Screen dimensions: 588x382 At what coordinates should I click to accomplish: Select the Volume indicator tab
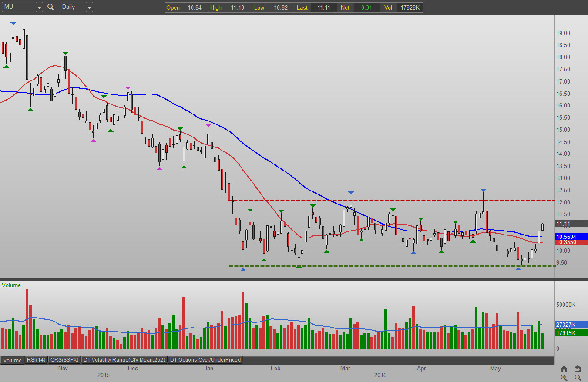click(x=13, y=360)
